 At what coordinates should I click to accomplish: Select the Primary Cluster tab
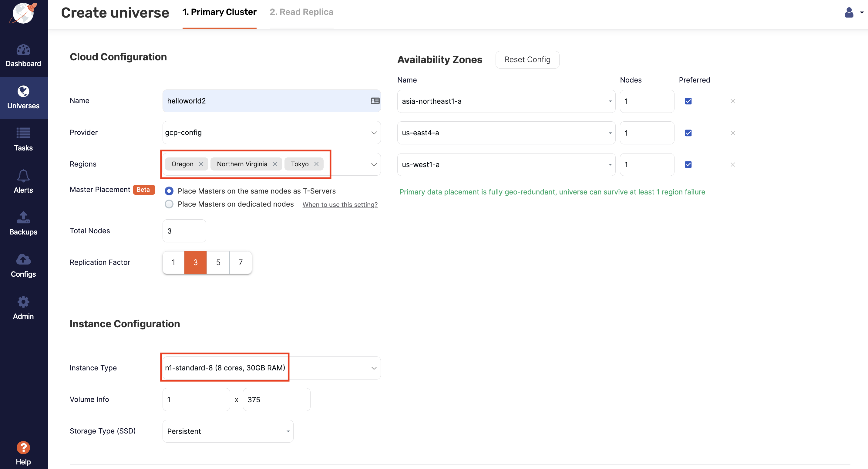click(x=219, y=12)
